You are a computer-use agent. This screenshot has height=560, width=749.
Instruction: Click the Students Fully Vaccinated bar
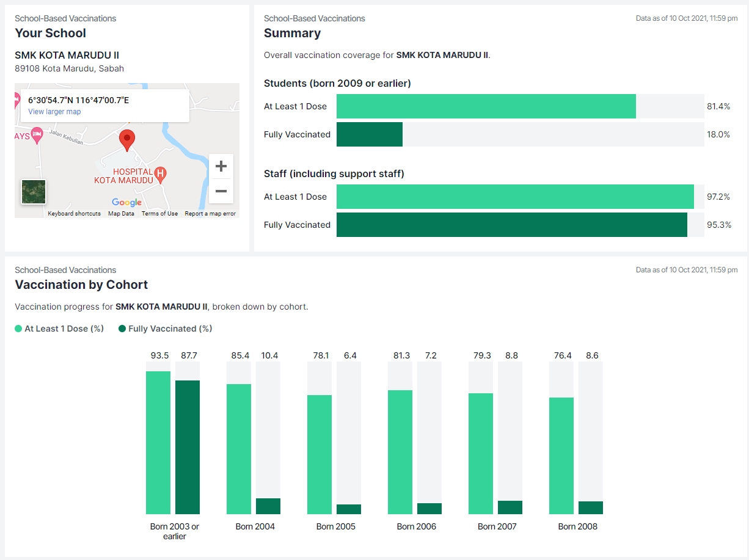click(x=370, y=134)
